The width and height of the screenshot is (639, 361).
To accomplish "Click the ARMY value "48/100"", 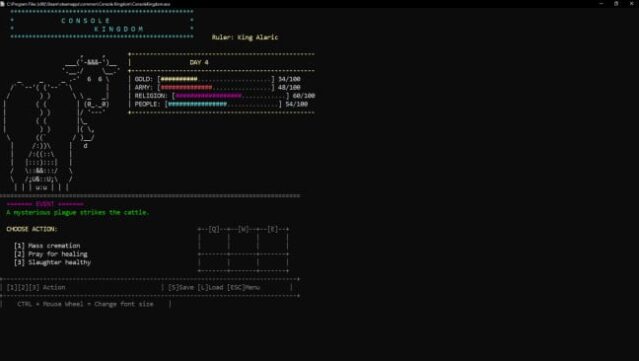I will 289,87.
